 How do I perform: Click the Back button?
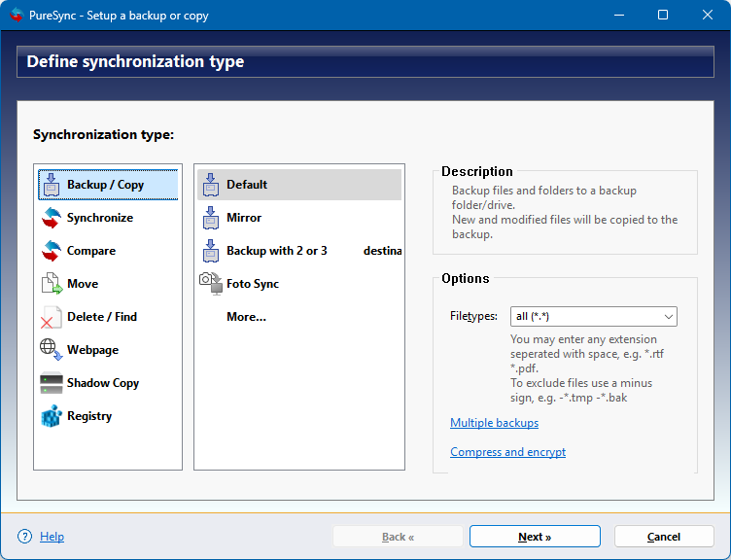(398, 537)
